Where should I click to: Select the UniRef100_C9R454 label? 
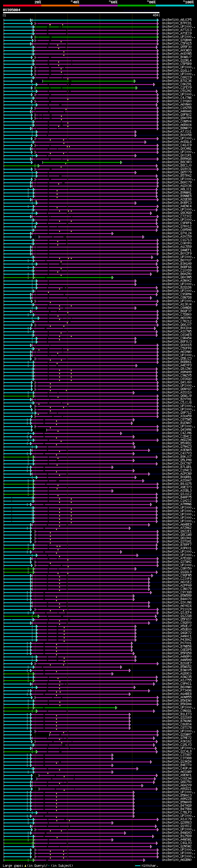pos(177,338)
